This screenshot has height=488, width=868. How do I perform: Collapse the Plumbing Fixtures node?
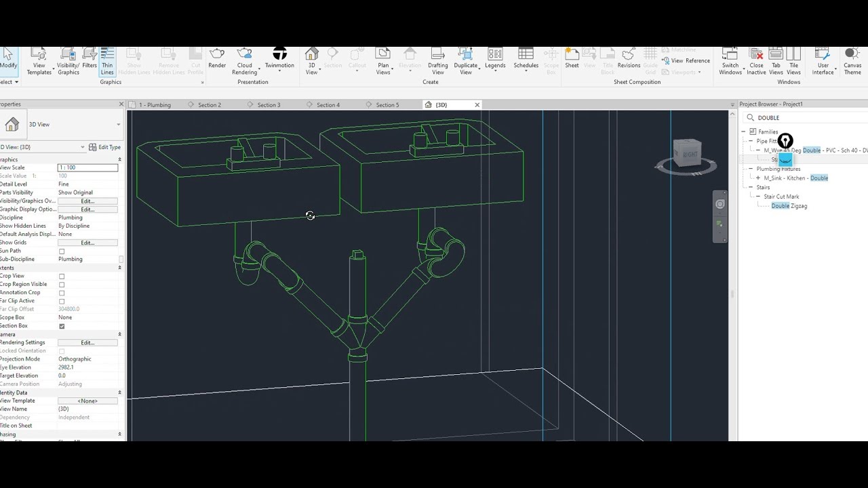pyautogui.click(x=751, y=169)
